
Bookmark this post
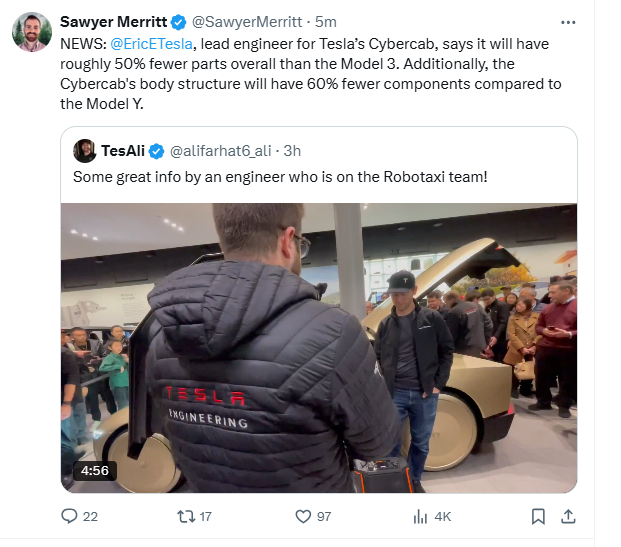tap(538, 517)
